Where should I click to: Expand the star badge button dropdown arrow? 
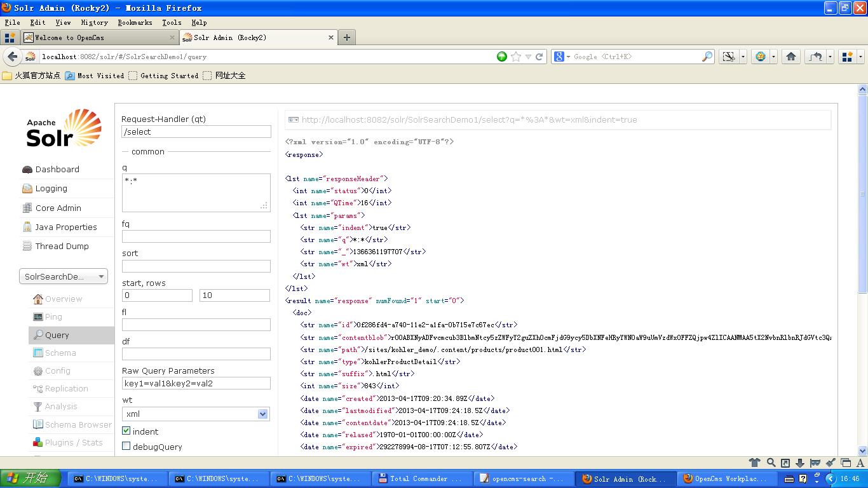click(x=773, y=57)
